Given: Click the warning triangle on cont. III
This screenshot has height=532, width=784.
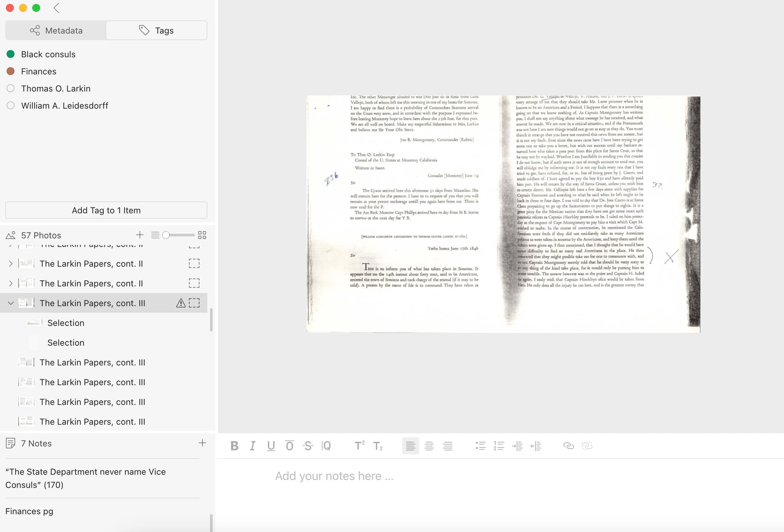Looking at the screenshot, I should 180,303.
